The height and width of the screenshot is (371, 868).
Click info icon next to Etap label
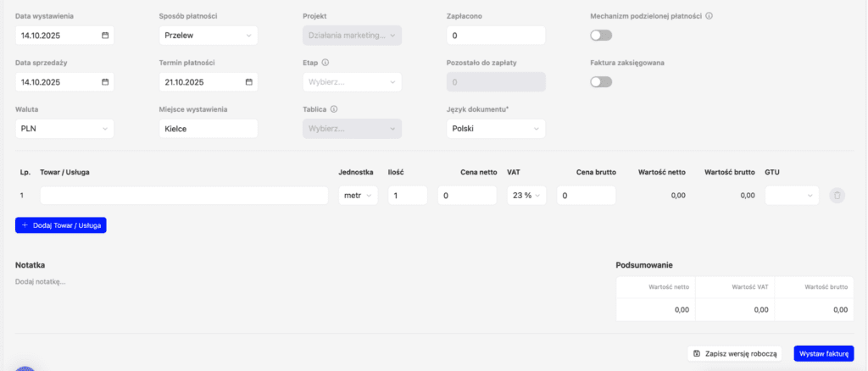click(x=325, y=63)
